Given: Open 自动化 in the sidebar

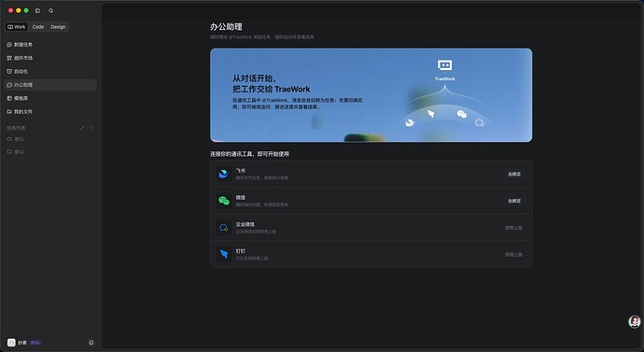Looking at the screenshot, I should pos(50,72).
